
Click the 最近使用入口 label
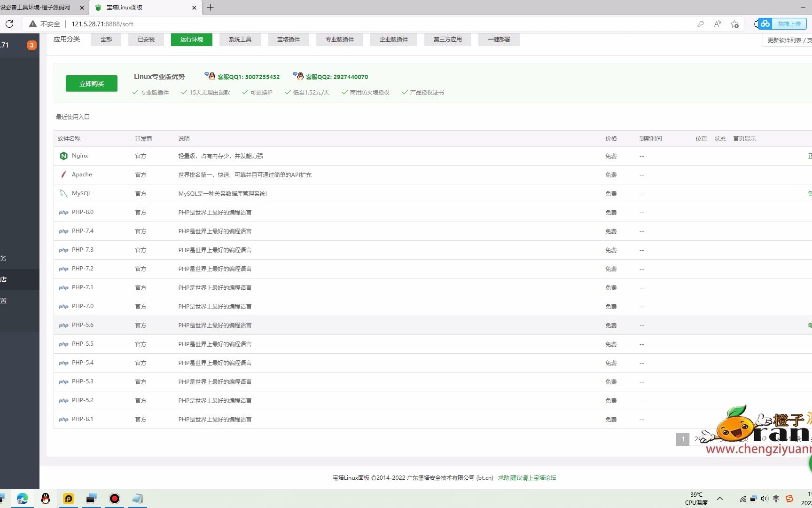coord(73,117)
